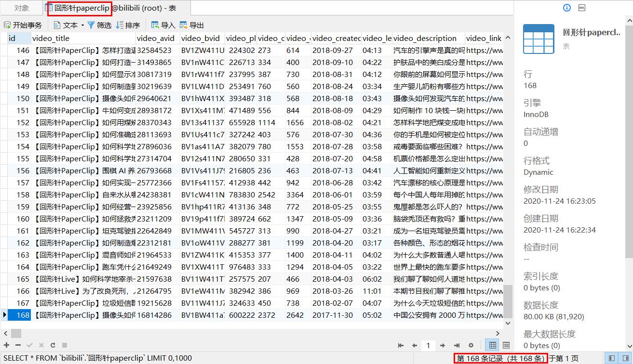633x364 pixels.
Task: Open the info panel icon
Action: click(567, 7)
